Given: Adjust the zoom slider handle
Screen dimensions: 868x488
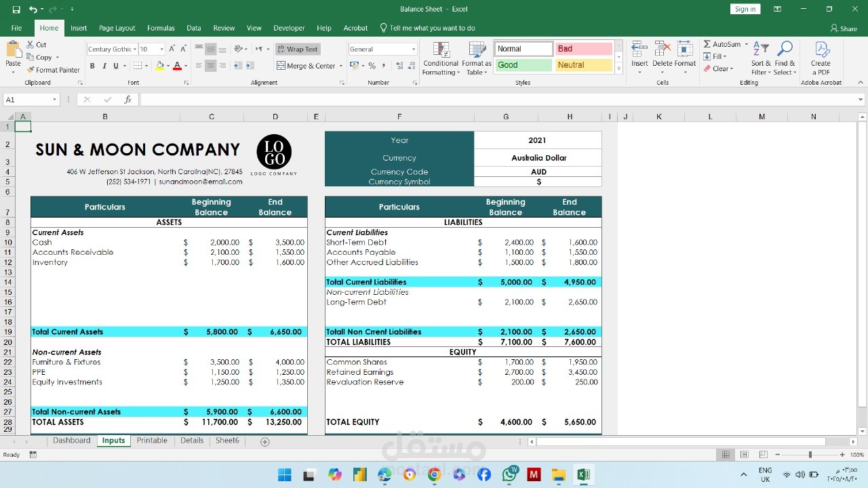Looking at the screenshot, I should click(810, 455).
